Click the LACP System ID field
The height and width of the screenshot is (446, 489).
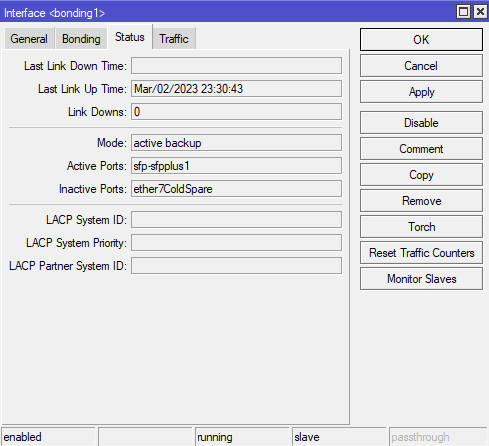(x=236, y=220)
